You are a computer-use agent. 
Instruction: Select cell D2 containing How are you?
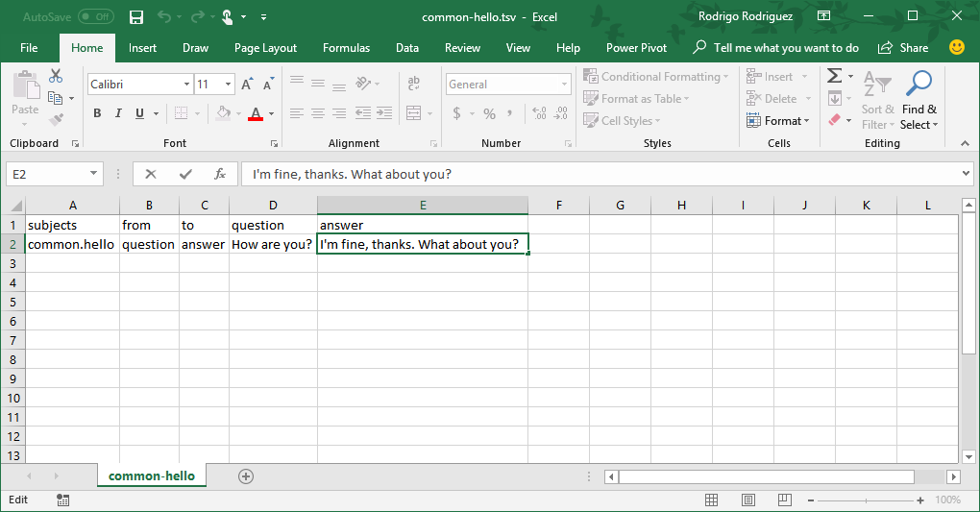tap(272, 244)
